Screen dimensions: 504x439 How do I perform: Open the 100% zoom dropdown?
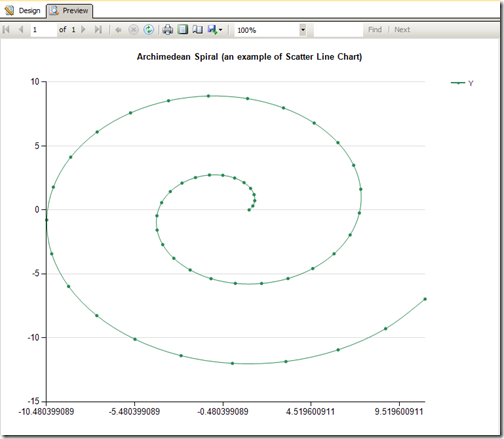[x=303, y=30]
